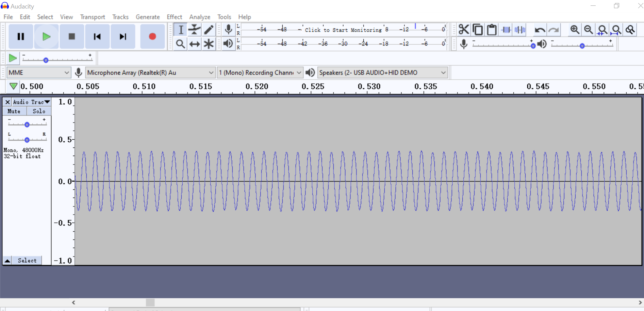Trim audio outside selection
This screenshot has height=311, width=644.
(506, 29)
